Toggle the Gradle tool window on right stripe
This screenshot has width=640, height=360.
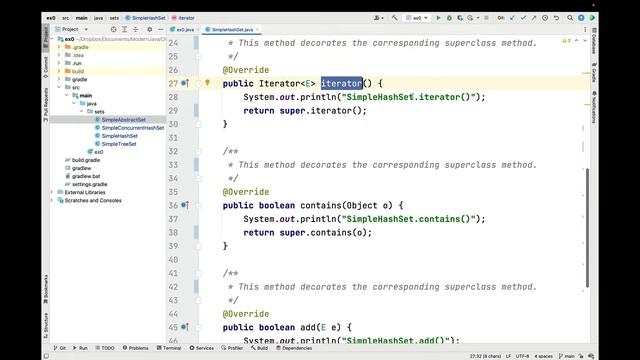click(x=594, y=72)
